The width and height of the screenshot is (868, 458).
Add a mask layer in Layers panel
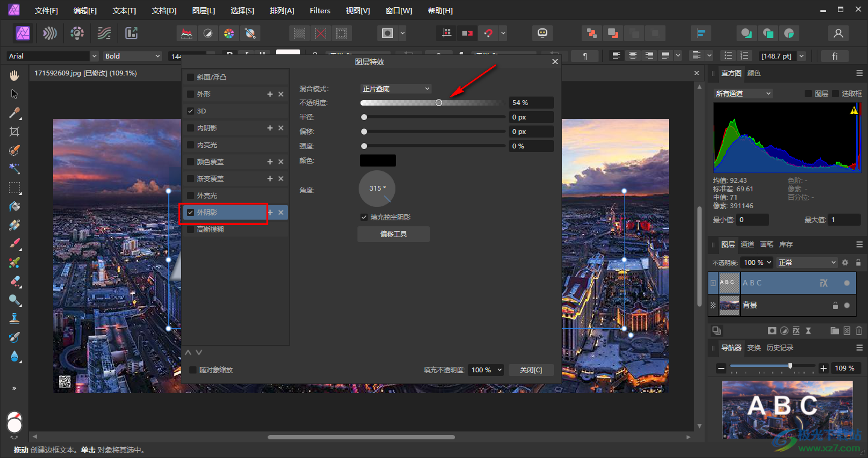[772, 331]
